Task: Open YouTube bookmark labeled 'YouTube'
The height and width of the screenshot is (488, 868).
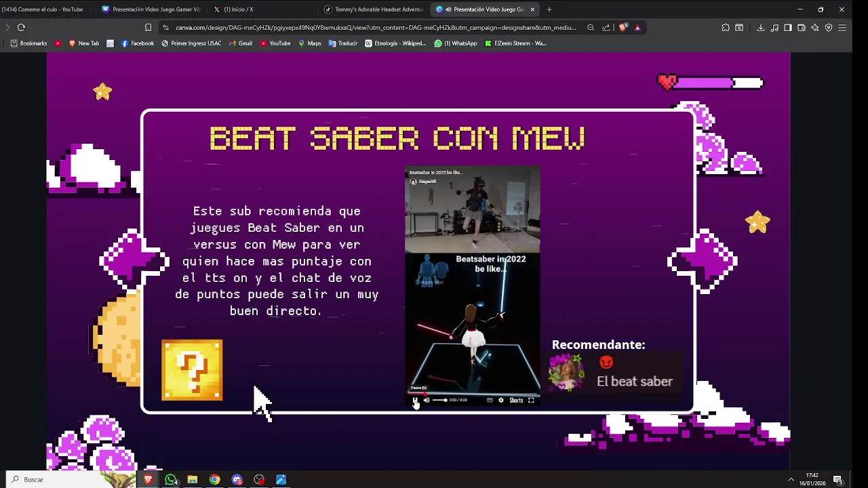Action: coord(275,43)
